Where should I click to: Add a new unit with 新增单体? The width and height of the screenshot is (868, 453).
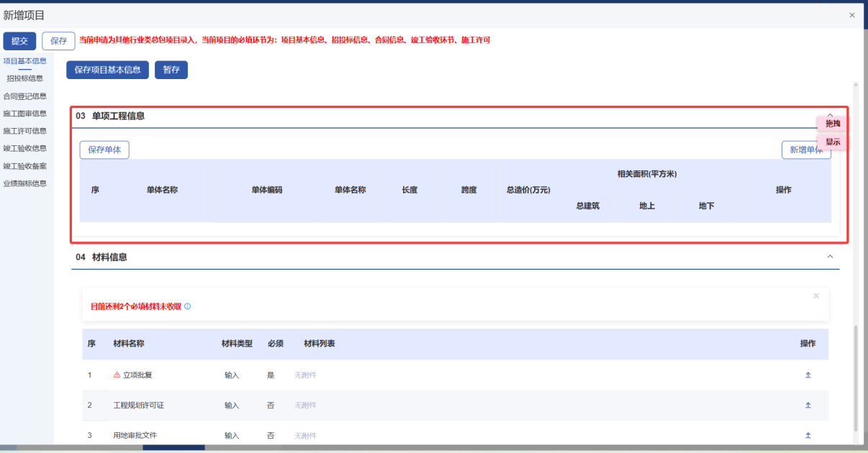click(x=805, y=150)
